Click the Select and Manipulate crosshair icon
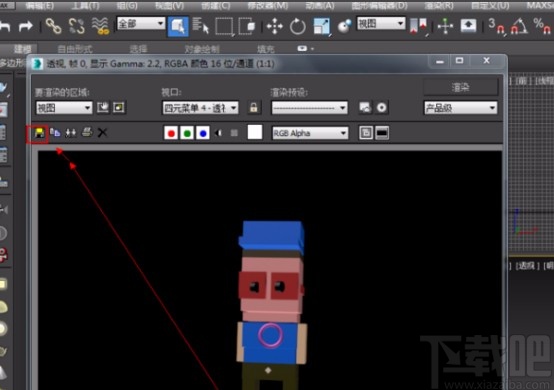Viewport: 554px width, 390px height. pyautogui.click(x=445, y=26)
